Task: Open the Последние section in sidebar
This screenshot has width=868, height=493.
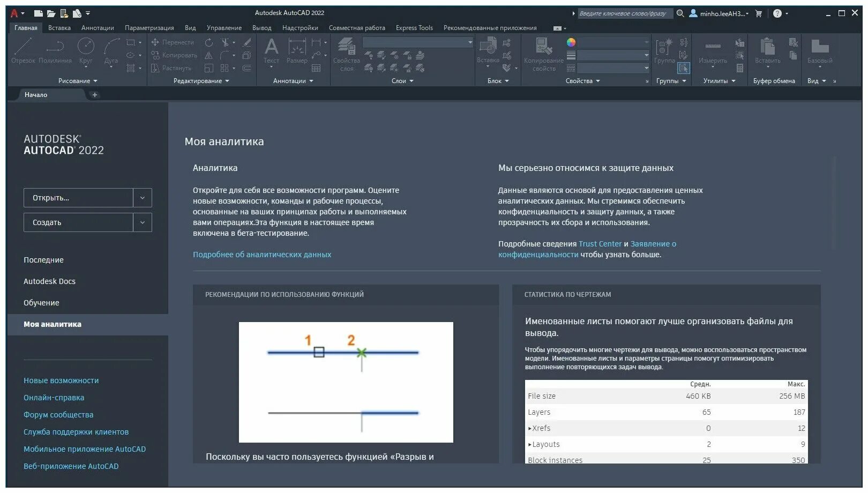Action: point(43,260)
